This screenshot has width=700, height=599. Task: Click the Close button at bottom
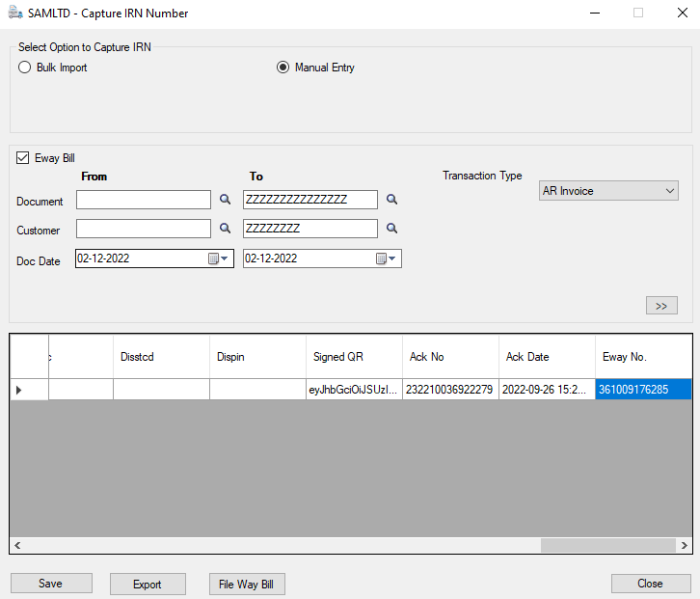click(651, 584)
